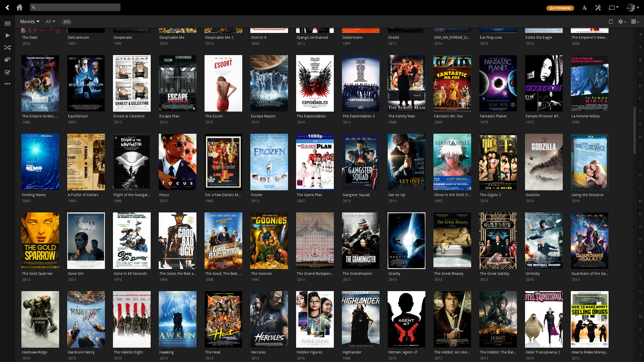This screenshot has width=644, height=362.
Task: Open the Finding Nemo poster
Action: click(40, 162)
